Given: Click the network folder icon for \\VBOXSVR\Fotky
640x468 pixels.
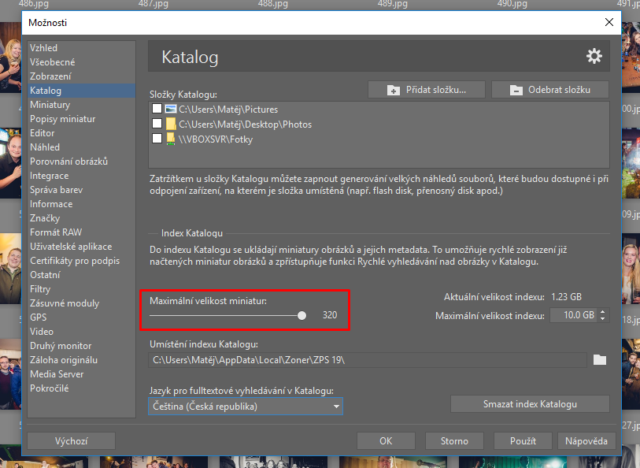Looking at the screenshot, I should [171, 139].
